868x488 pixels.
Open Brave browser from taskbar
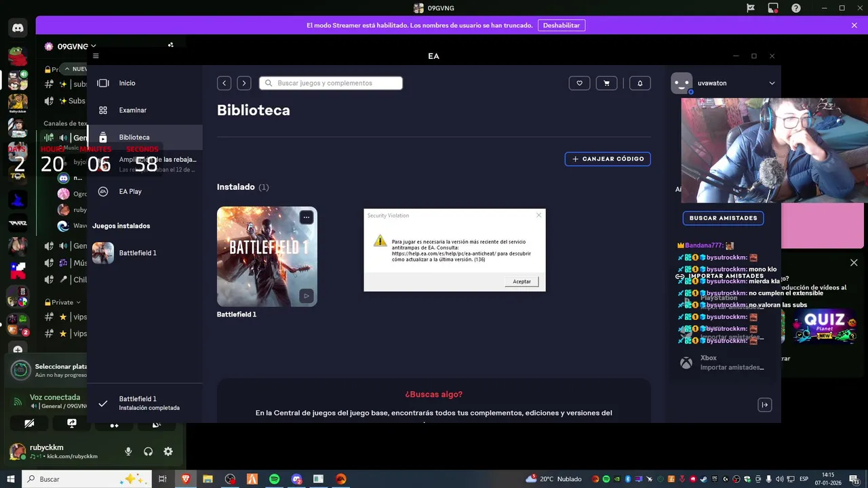coord(186,479)
